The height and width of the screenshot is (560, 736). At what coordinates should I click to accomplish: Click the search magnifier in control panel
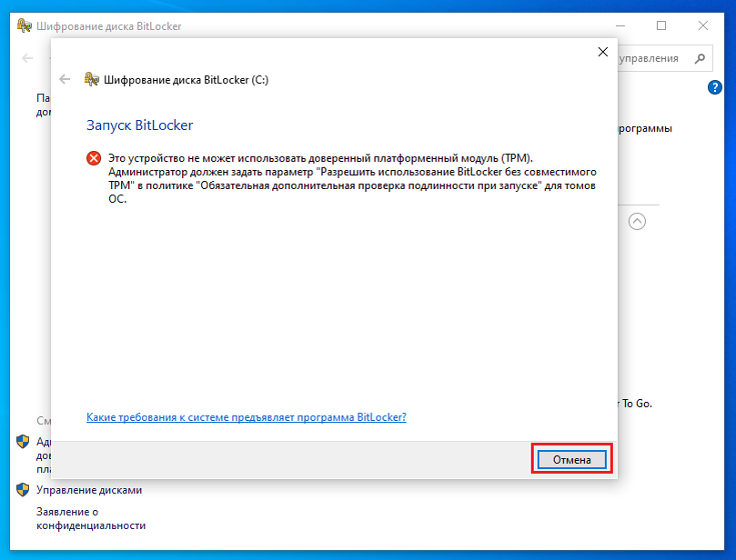pos(700,58)
